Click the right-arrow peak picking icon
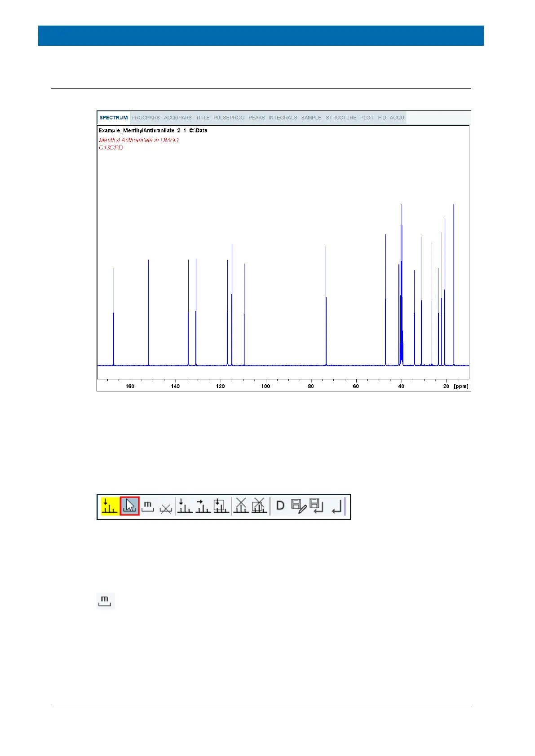This screenshot has width=535, height=756. [x=203, y=506]
